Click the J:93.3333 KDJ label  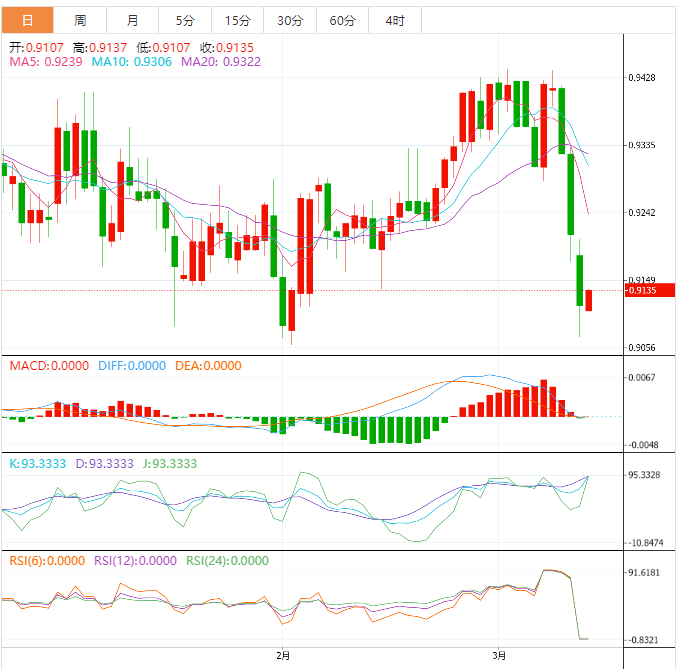170,464
